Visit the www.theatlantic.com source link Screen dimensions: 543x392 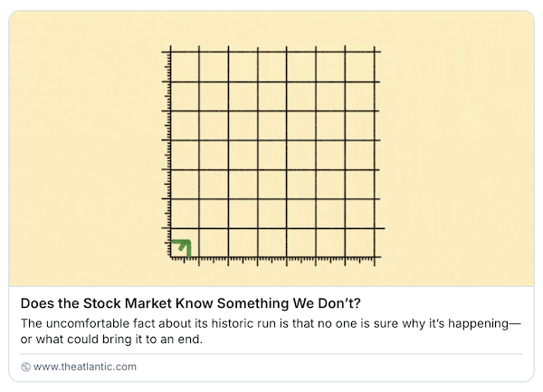(85, 367)
